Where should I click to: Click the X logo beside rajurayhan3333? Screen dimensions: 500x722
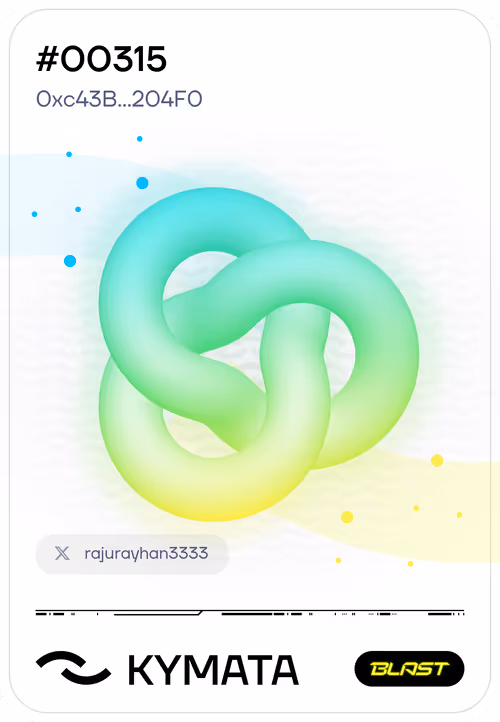click(x=62, y=553)
